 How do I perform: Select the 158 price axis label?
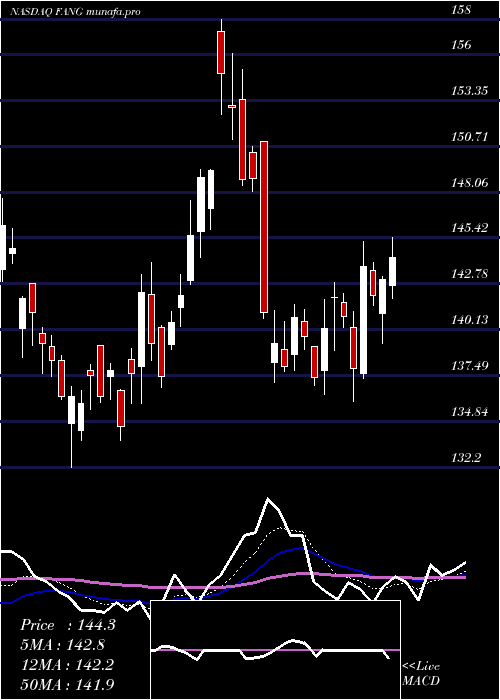[x=461, y=10]
